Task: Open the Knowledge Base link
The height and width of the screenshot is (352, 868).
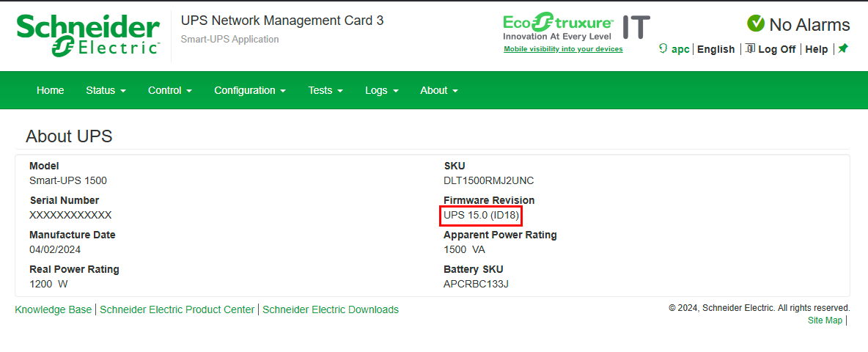Action: tap(53, 310)
